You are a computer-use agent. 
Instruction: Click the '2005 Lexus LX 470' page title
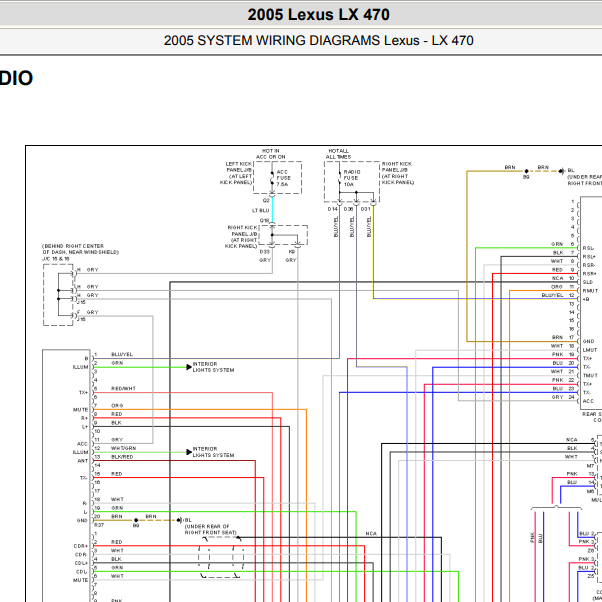(x=318, y=15)
